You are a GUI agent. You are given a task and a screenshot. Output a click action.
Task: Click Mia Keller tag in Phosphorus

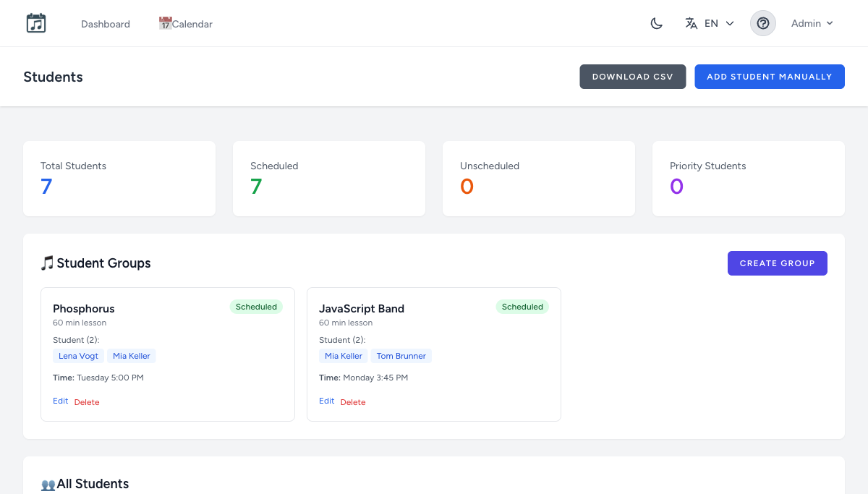[132, 356]
